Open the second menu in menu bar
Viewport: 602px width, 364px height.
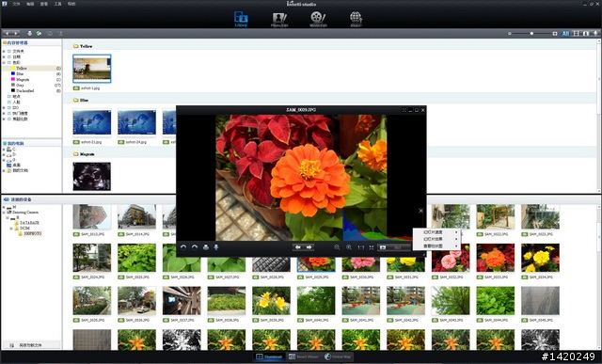click(30, 4)
